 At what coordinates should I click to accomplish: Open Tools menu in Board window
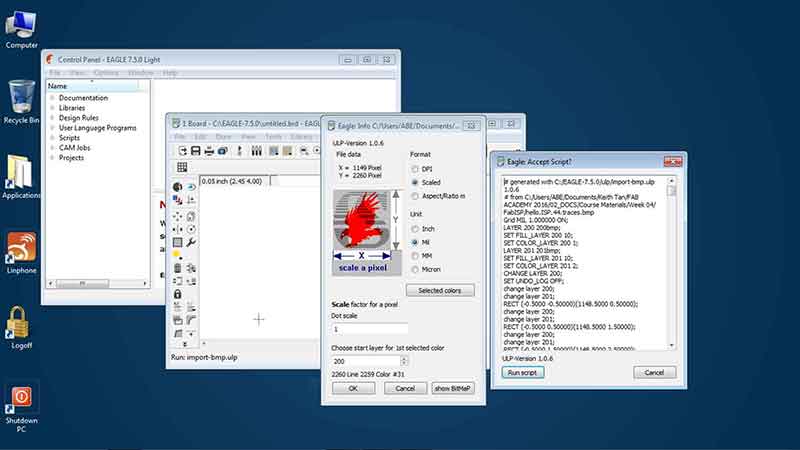click(273, 137)
